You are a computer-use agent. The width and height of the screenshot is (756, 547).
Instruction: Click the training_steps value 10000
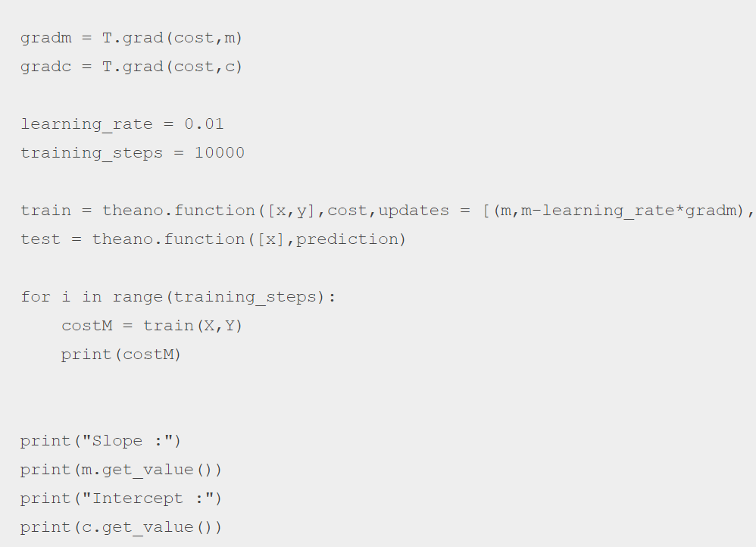click(x=220, y=153)
